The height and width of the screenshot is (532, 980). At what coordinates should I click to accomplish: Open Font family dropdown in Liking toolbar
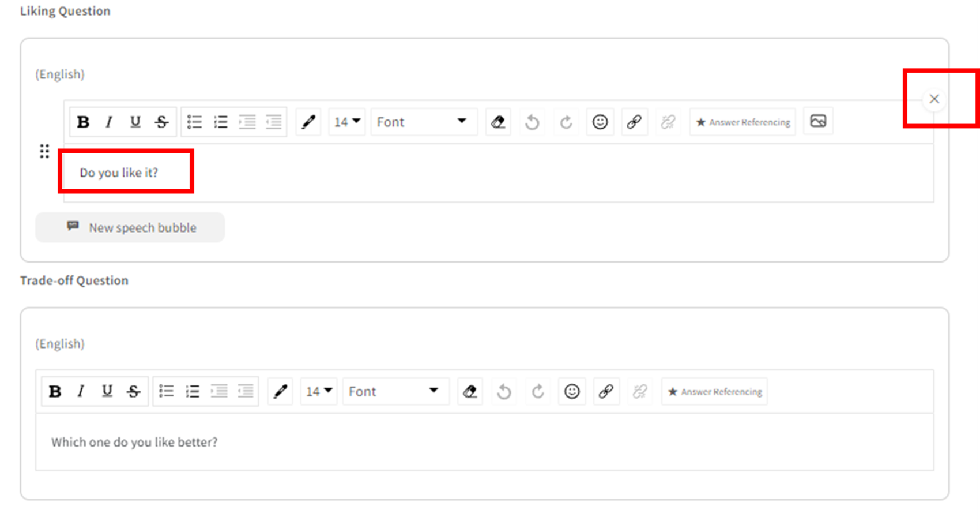click(423, 122)
